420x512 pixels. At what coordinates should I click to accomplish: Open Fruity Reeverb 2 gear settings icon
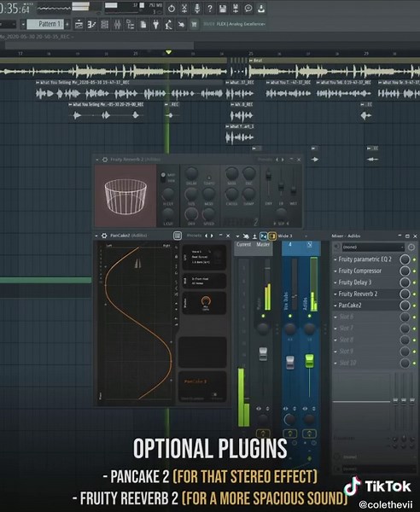coord(105,160)
